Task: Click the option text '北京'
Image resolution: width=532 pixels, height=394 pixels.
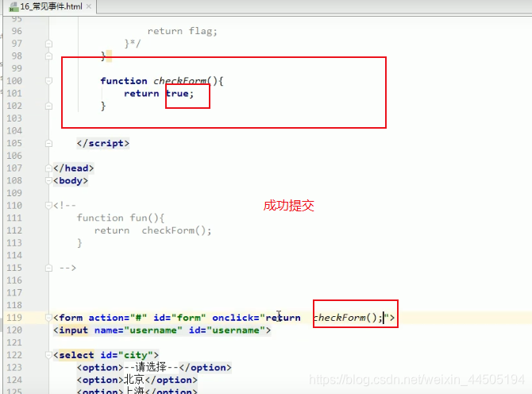Action: click(x=134, y=380)
